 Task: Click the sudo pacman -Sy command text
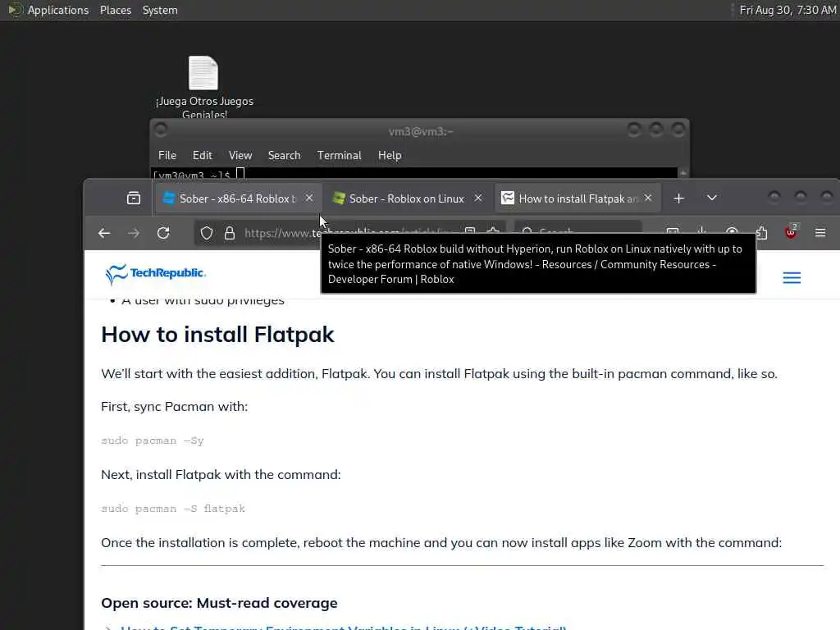152,441
